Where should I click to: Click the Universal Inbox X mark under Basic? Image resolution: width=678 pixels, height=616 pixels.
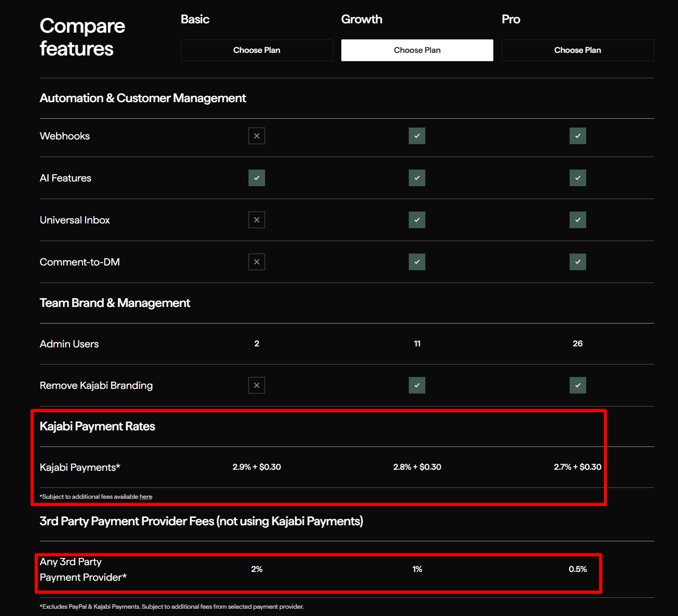pos(257,220)
